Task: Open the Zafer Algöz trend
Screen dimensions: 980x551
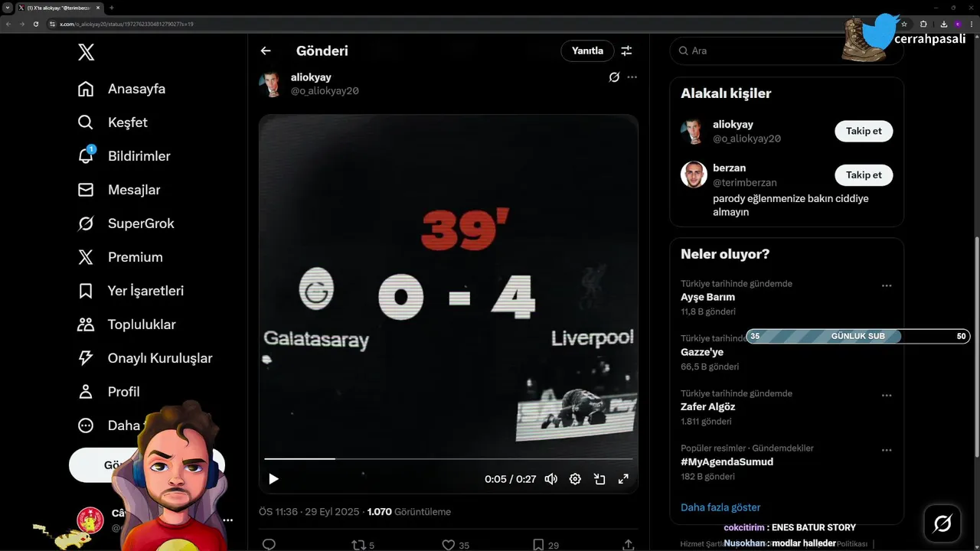Action: pyautogui.click(x=707, y=407)
